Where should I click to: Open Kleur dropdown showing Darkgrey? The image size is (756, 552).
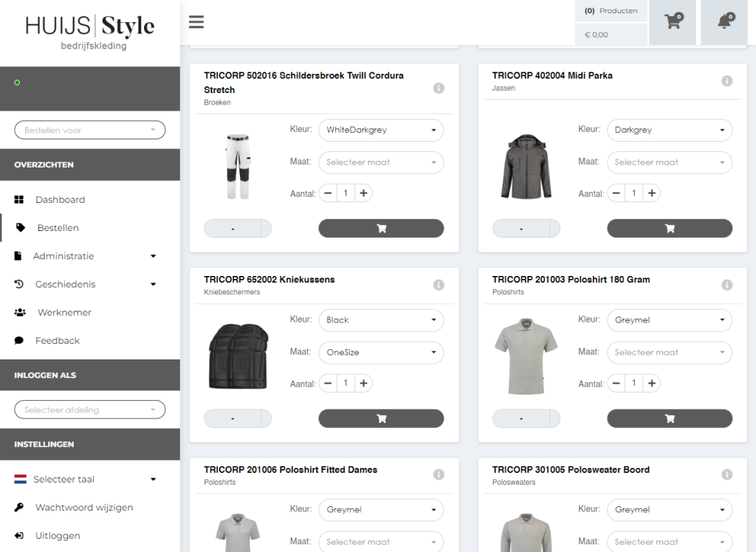pos(669,130)
